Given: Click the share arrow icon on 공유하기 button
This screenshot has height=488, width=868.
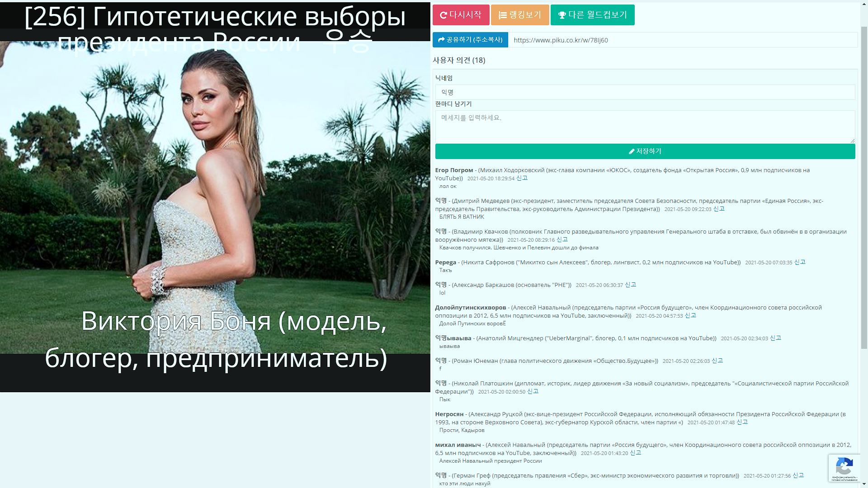Looking at the screenshot, I should 441,40.
